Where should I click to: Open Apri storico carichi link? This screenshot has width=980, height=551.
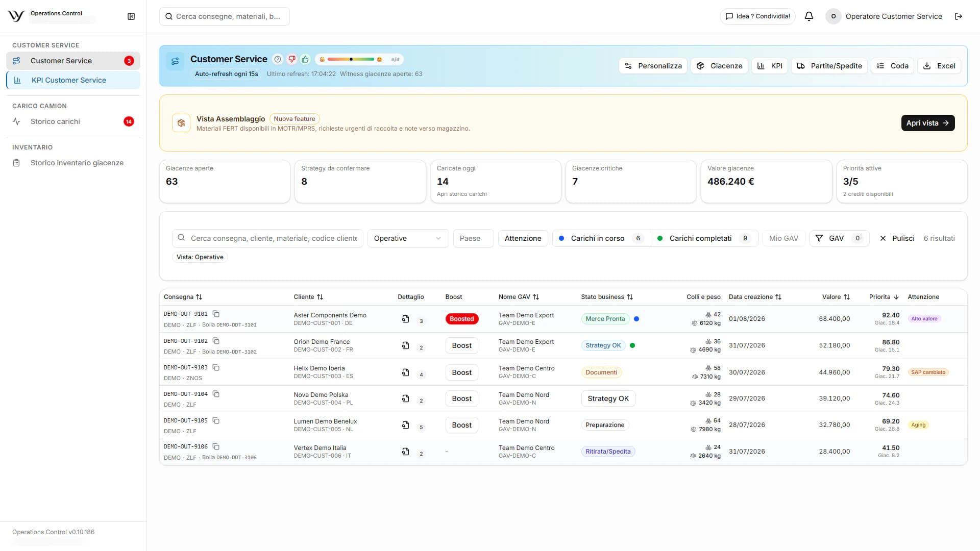[461, 194]
